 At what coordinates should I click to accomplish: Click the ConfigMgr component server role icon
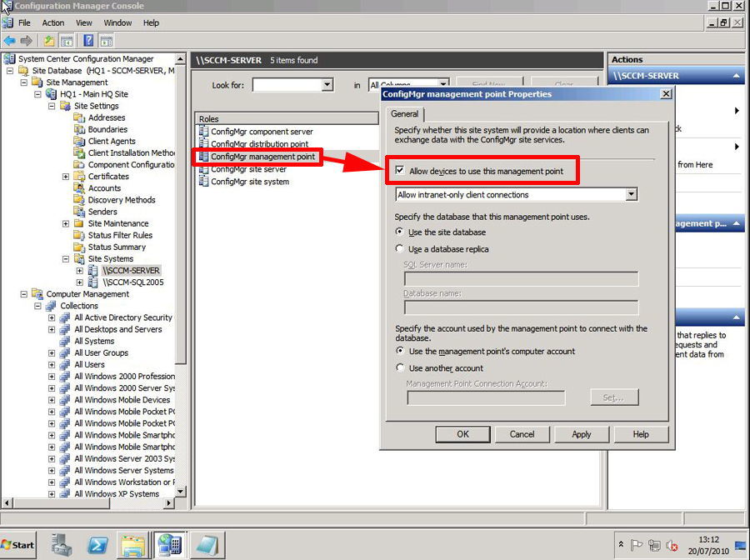204,131
